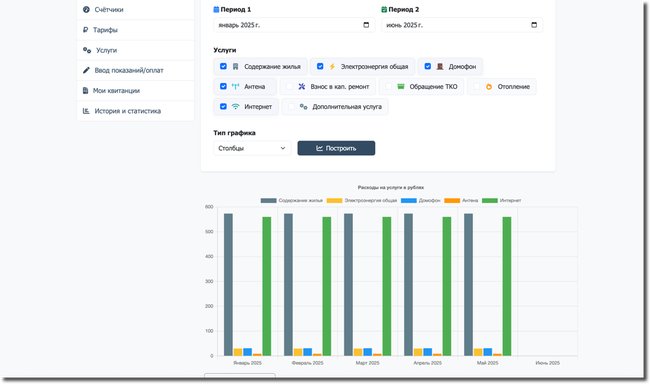Image resolution: width=650 pixels, height=384 pixels.
Task: Toggle Содержание жилья legend swatch in chart
Action: [268, 200]
